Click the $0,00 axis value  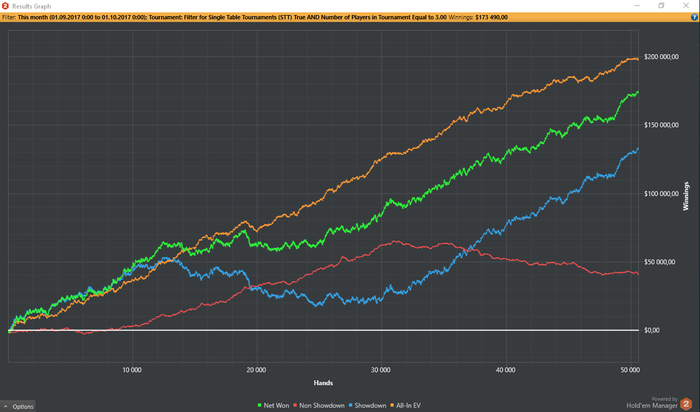tap(652, 330)
